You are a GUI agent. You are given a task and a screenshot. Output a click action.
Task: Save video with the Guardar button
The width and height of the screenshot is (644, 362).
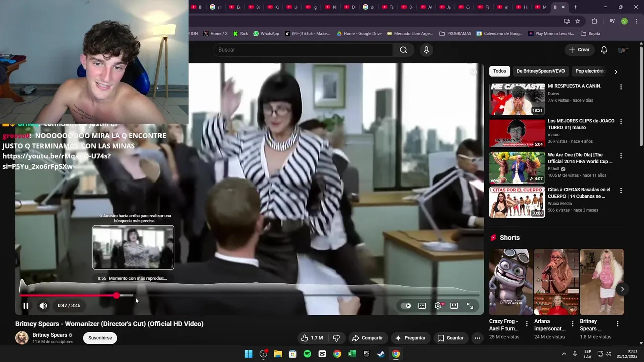[x=451, y=338]
